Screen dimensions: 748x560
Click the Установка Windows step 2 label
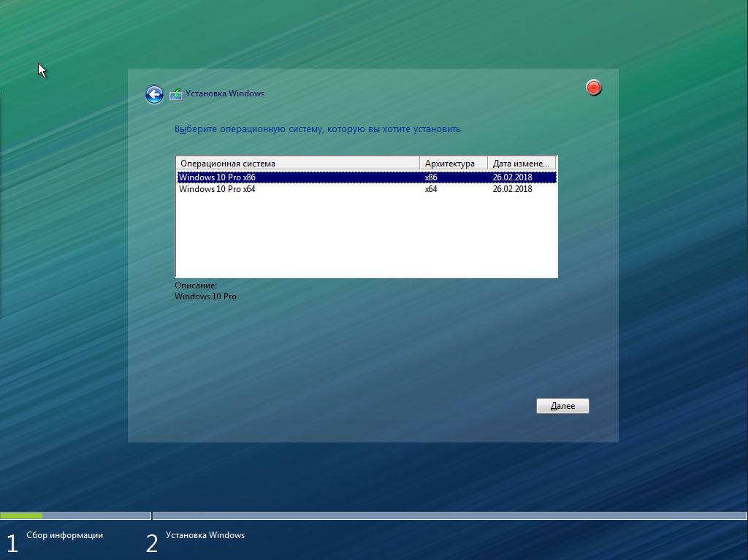[x=205, y=535]
